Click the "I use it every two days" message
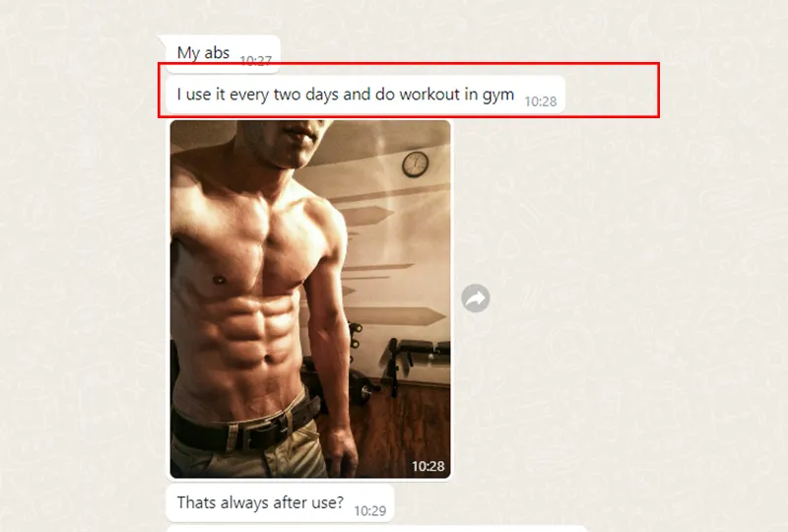 365,95
